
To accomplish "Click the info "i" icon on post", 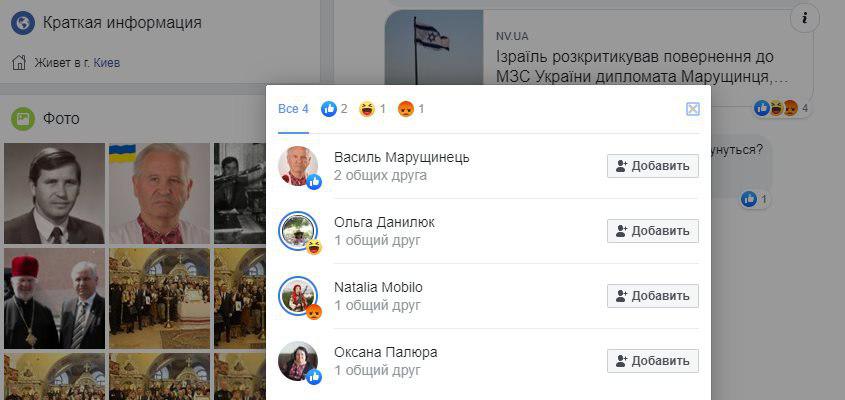I will [805, 18].
